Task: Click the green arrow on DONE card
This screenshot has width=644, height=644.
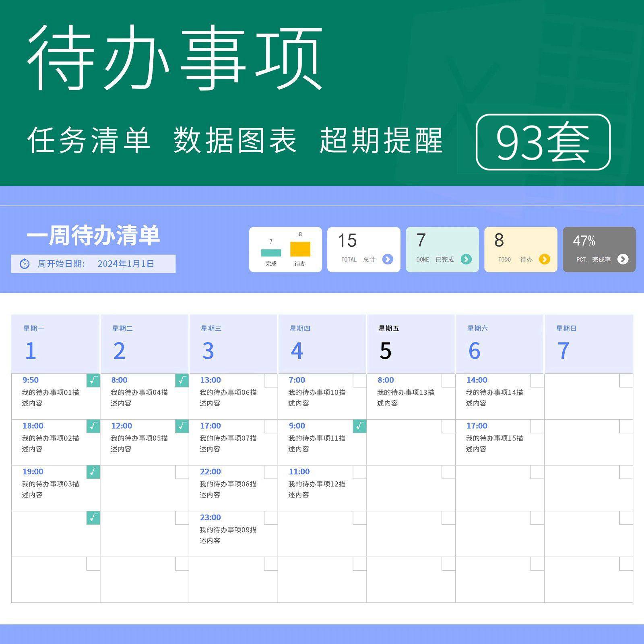Action: coord(466,259)
